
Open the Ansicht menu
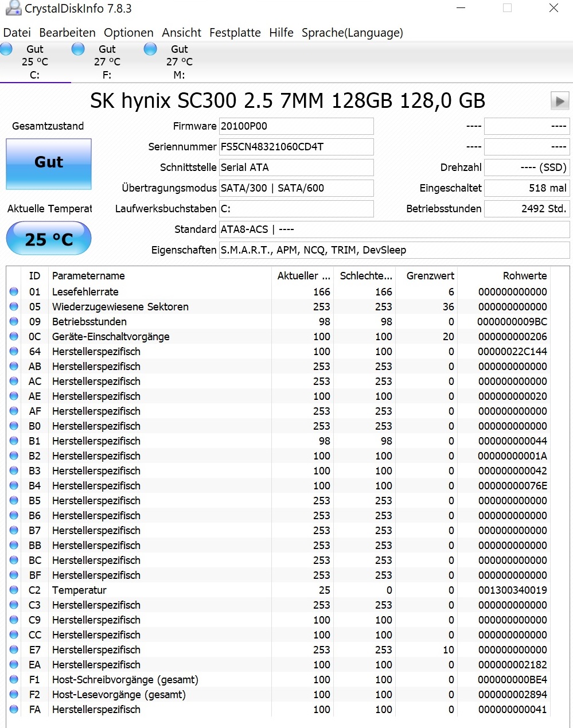pos(181,33)
